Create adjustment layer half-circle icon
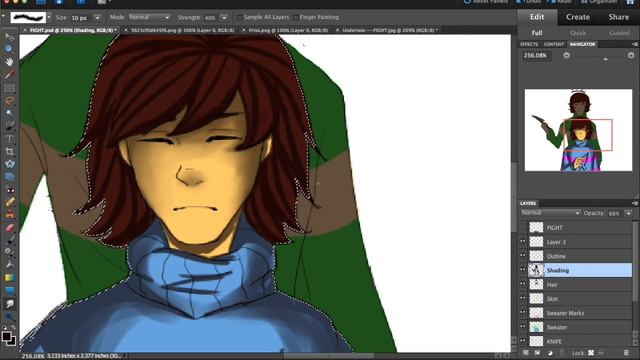The width and height of the screenshot is (640, 360). (550, 353)
